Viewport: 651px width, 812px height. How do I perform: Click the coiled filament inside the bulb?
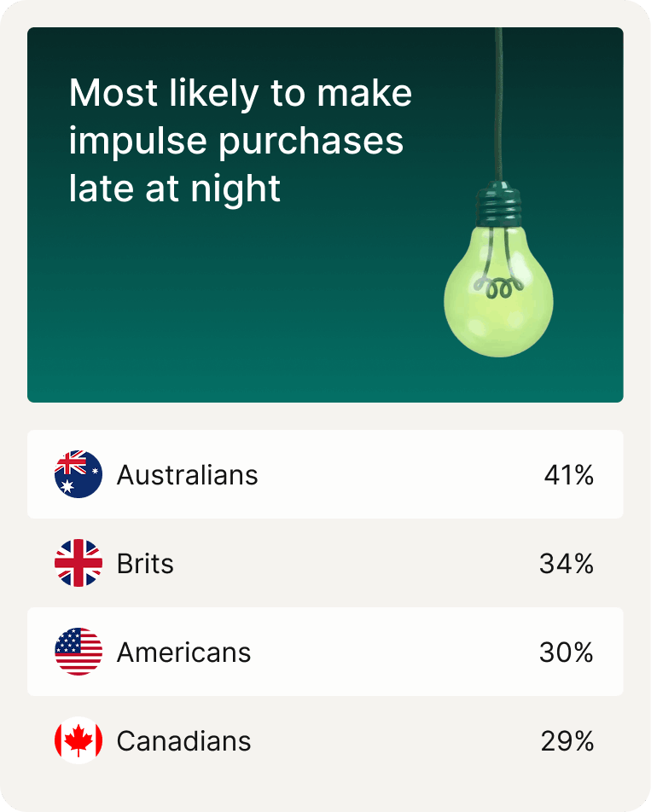[497, 287]
